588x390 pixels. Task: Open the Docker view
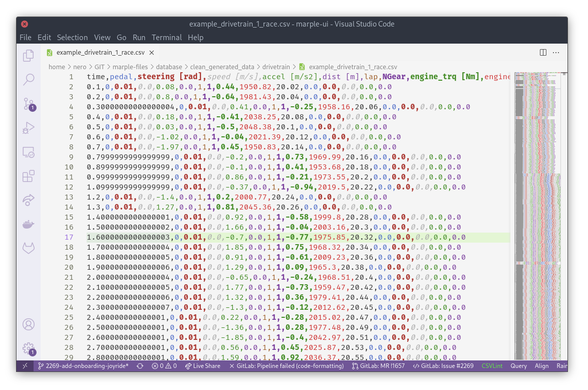29,224
